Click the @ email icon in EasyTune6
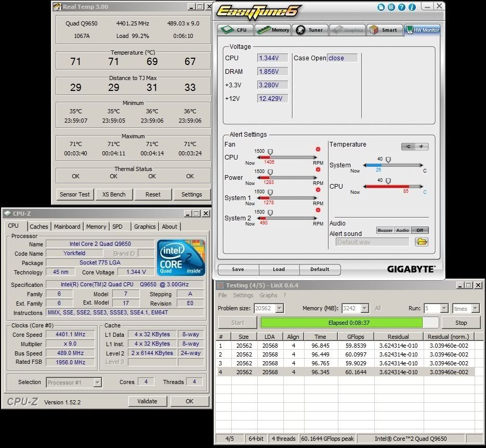The image size is (486, 448). [391, 7]
